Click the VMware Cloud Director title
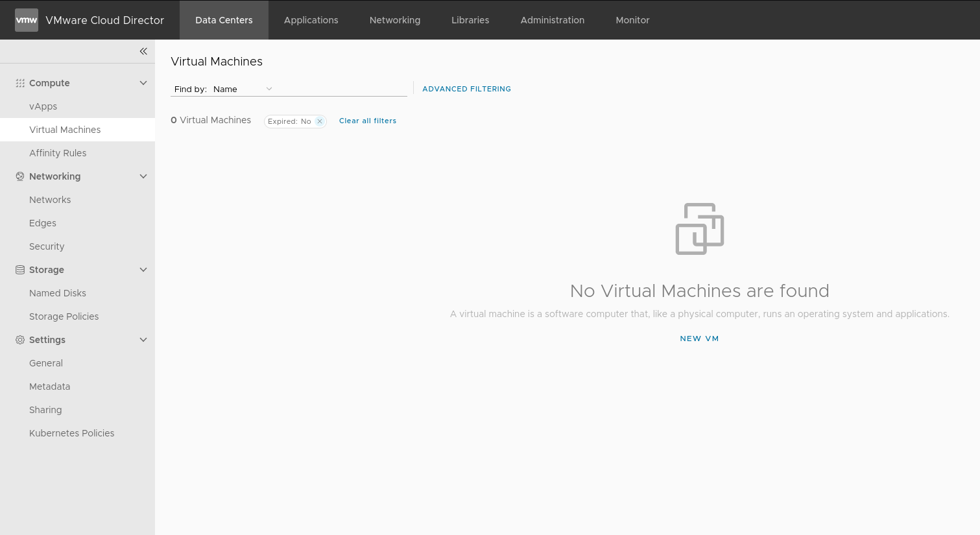This screenshot has width=980, height=535. click(x=105, y=20)
